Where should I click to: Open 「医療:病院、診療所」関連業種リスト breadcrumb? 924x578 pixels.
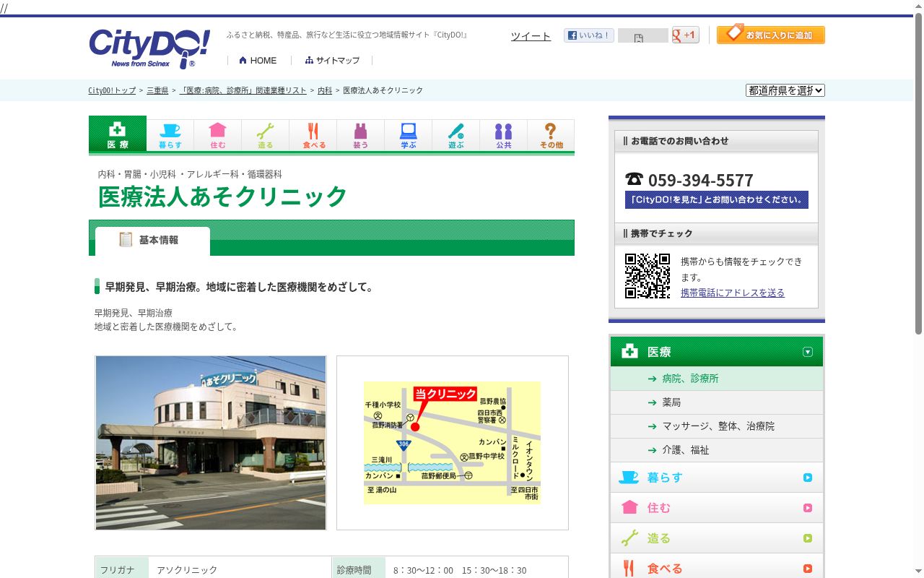(243, 90)
